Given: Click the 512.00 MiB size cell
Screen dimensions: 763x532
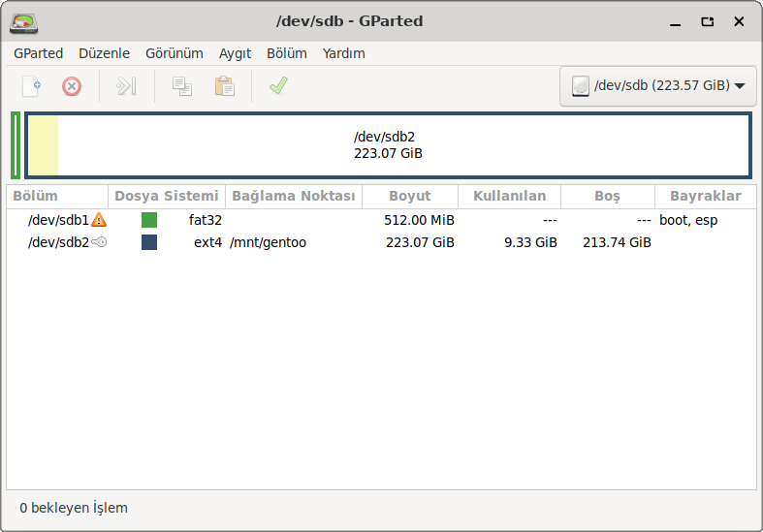Looking at the screenshot, I should click(x=419, y=220).
